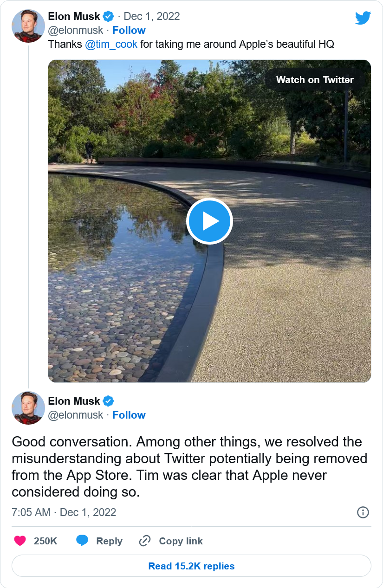Open Elon Musk's lower profile avatar
383x588 pixels.
(28, 408)
